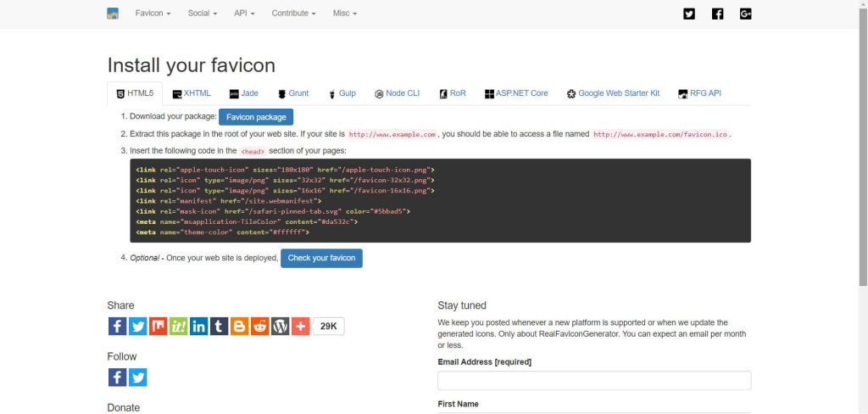
Task: Share on Facebook from the Share row
Action: pyautogui.click(x=117, y=326)
